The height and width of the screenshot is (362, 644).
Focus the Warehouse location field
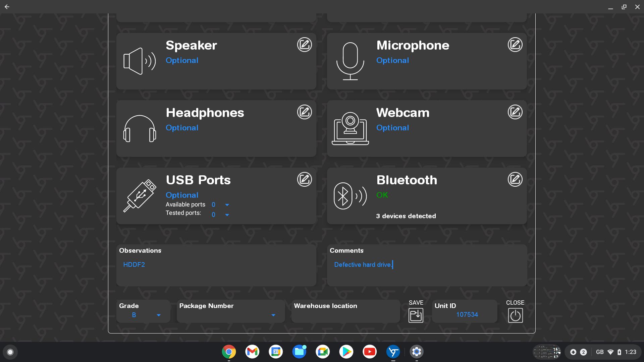click(x=345, y=315)
